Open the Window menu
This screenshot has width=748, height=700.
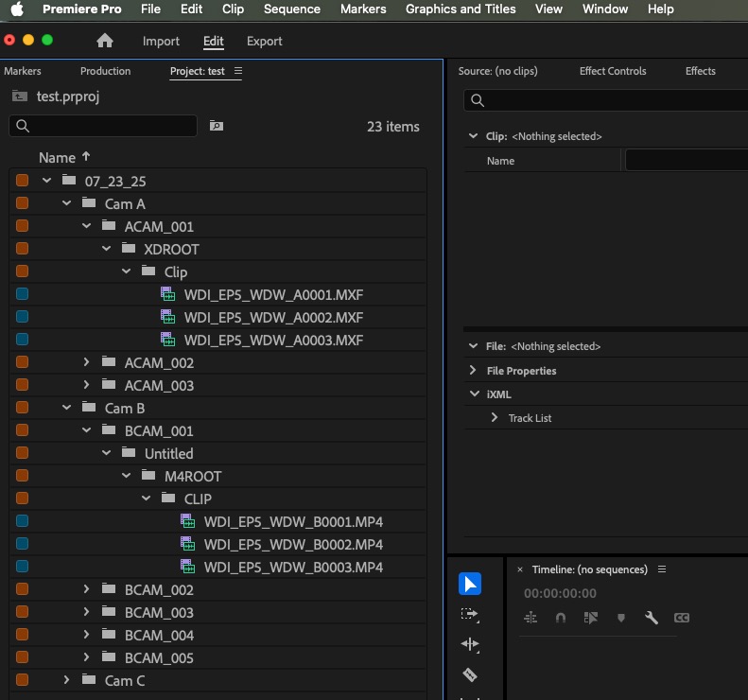605,9
